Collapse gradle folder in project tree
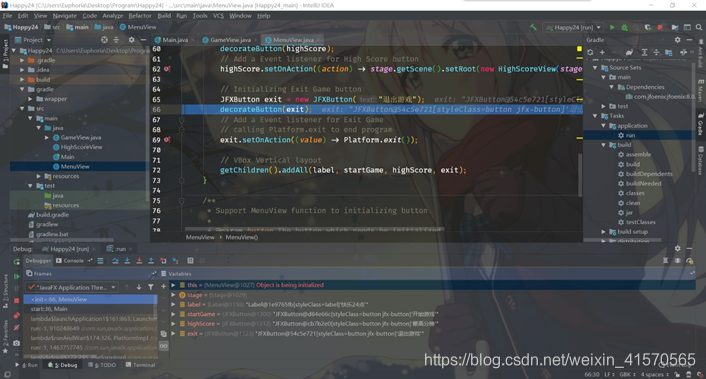 point(22,89)
